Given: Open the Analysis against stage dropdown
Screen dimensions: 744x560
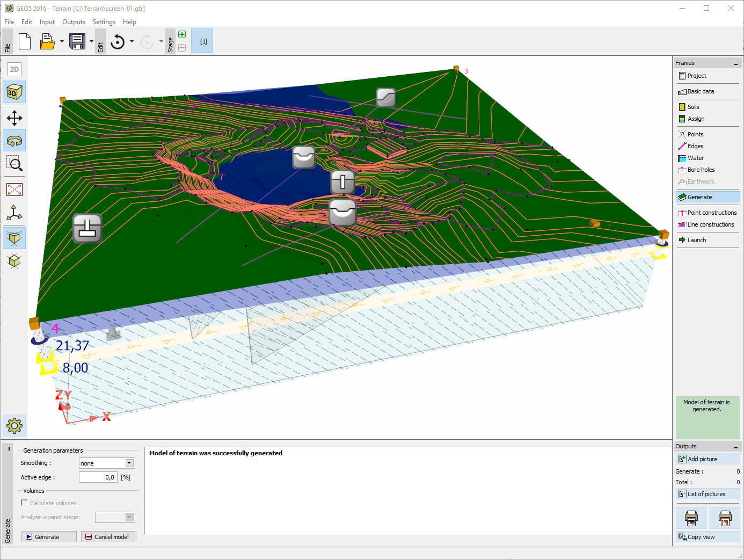Looking at the screenshot, I should [x=129, y=517].
